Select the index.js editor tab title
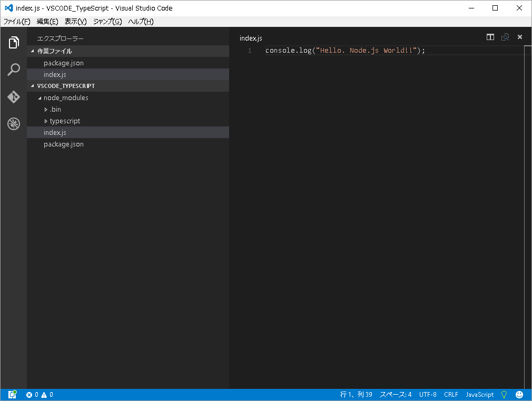The width and height of the screenshot is (532, 401). [251, 38]
